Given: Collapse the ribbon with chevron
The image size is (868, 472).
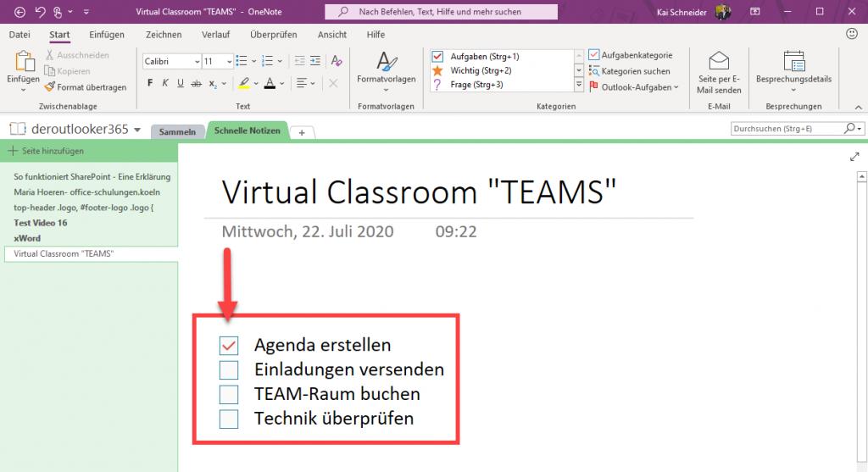Looking at the screenshot, I should click(x=858, y=107).
